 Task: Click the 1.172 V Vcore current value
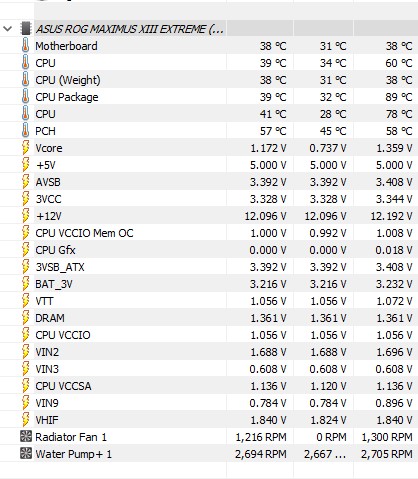coord(268,148)
